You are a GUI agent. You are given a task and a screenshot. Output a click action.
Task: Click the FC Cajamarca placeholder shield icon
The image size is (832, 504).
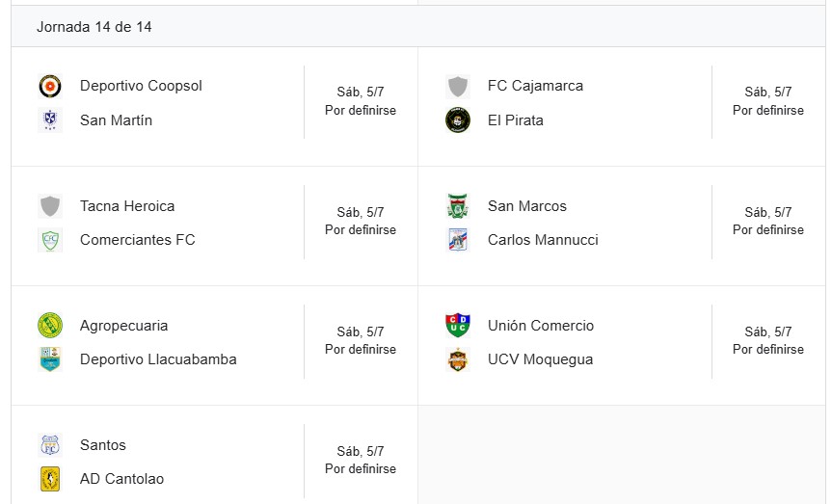click(458, 86)
